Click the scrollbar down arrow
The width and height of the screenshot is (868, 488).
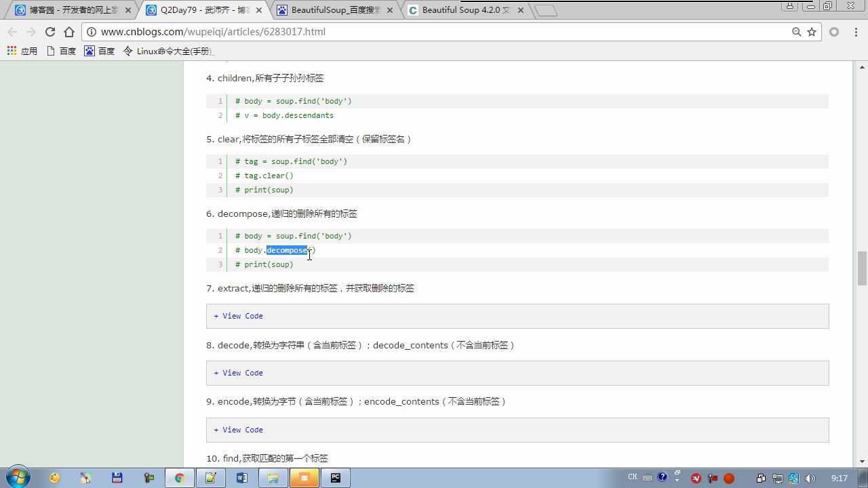[862, 462]
